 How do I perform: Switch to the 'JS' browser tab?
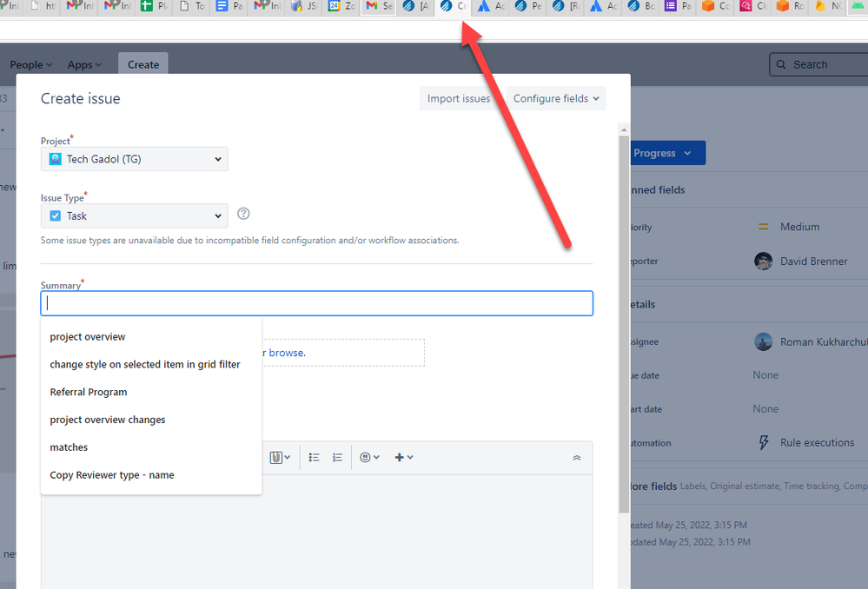304,6
